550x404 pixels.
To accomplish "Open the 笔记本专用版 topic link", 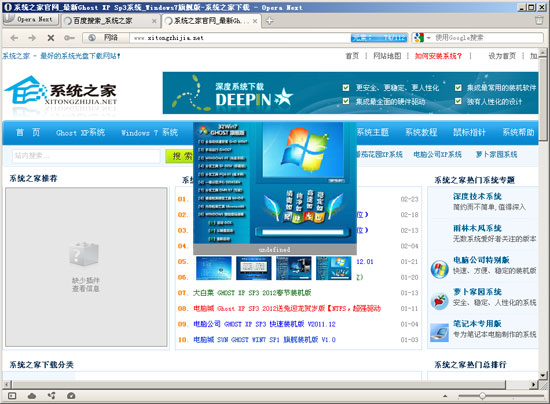I will (477, 323).
